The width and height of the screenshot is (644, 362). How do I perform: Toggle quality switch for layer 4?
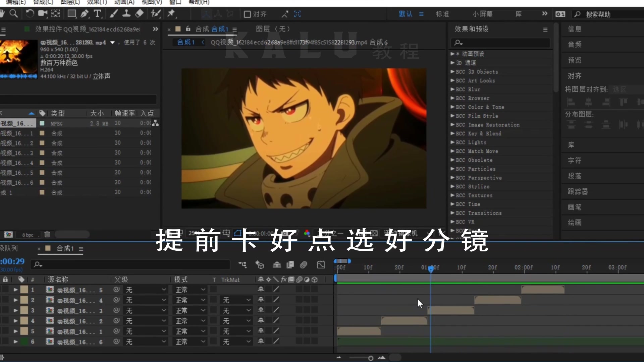point(276,320)
